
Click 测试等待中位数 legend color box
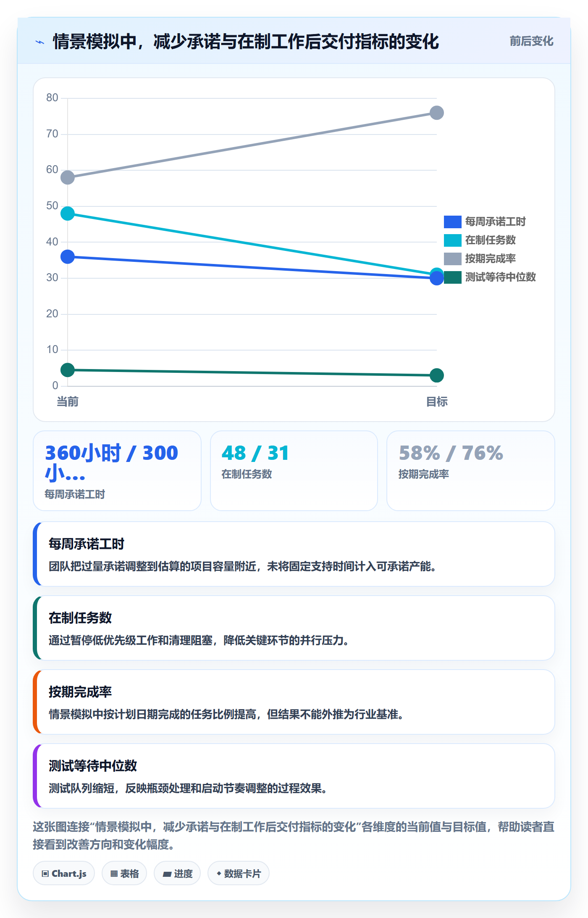click(452, 277)
